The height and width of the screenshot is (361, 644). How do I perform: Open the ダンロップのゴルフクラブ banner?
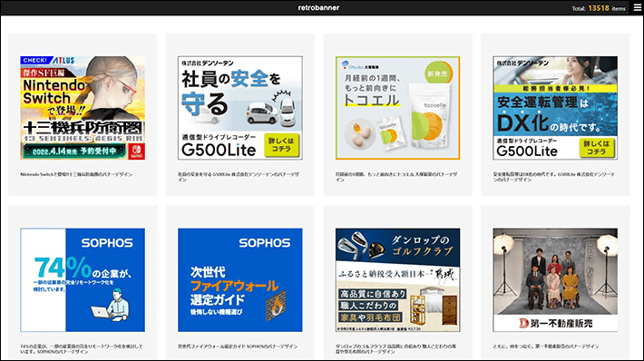click(x=397, y=280)
